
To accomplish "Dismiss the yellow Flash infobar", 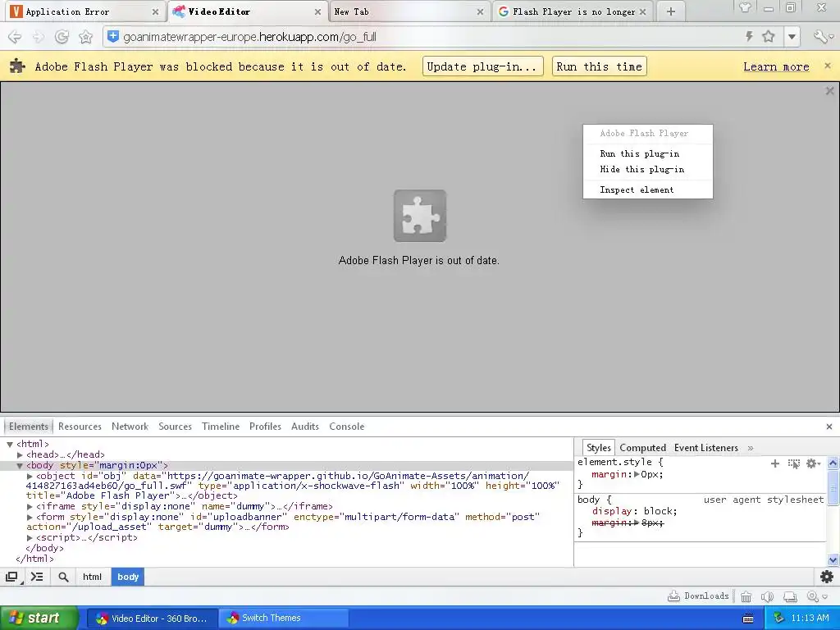I will pos(828,66).
